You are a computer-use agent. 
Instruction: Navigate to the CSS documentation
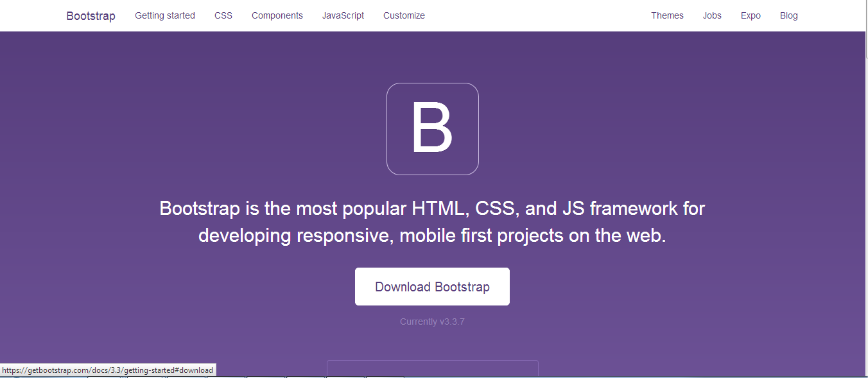[x=223, y=15]
